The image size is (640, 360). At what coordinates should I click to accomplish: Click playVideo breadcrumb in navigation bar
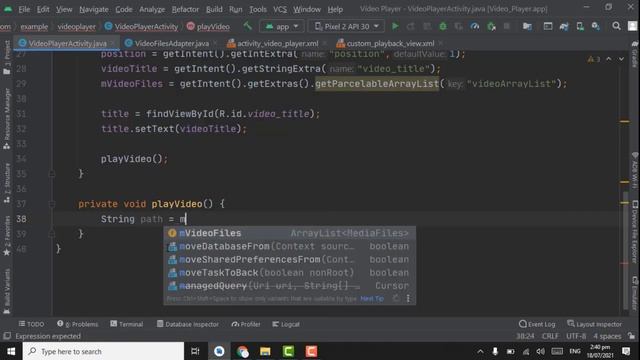(x=208, y=27)
